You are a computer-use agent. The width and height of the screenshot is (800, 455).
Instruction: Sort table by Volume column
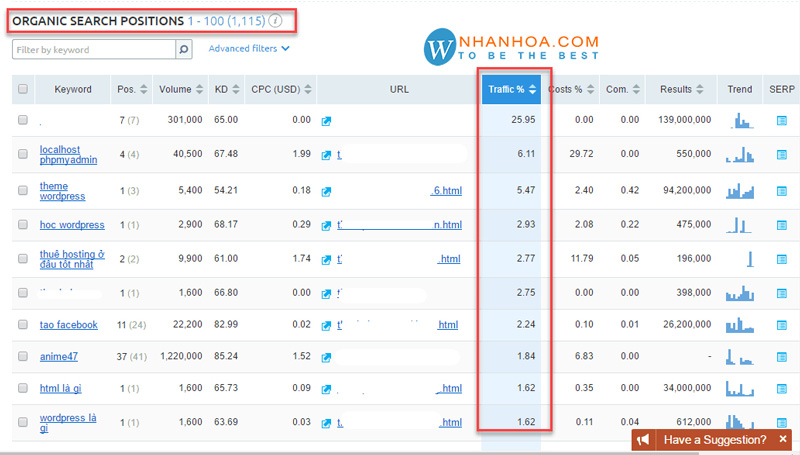179,89
